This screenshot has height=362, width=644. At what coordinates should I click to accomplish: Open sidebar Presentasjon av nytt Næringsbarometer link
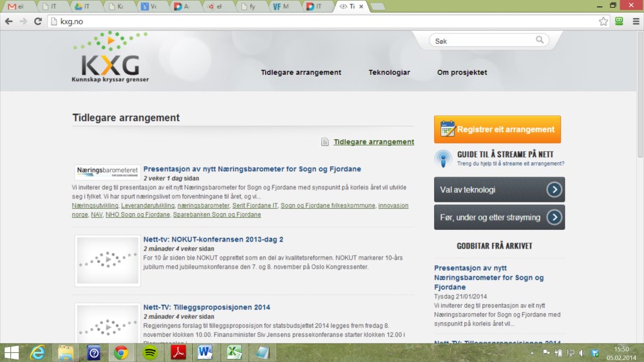489,278
